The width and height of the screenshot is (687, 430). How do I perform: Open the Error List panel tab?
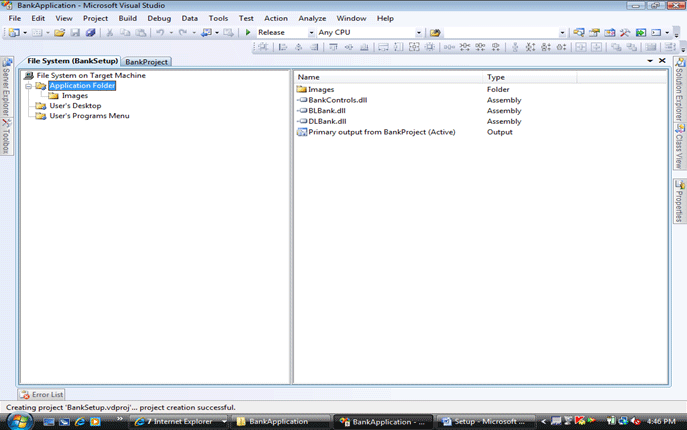tap(42, 394)
